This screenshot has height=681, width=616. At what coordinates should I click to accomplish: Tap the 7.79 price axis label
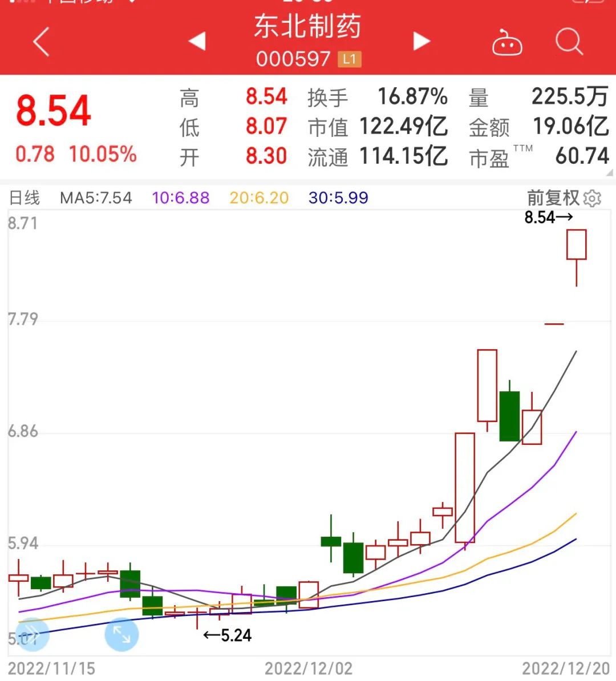pyautogui.click(x=23, y=319)
